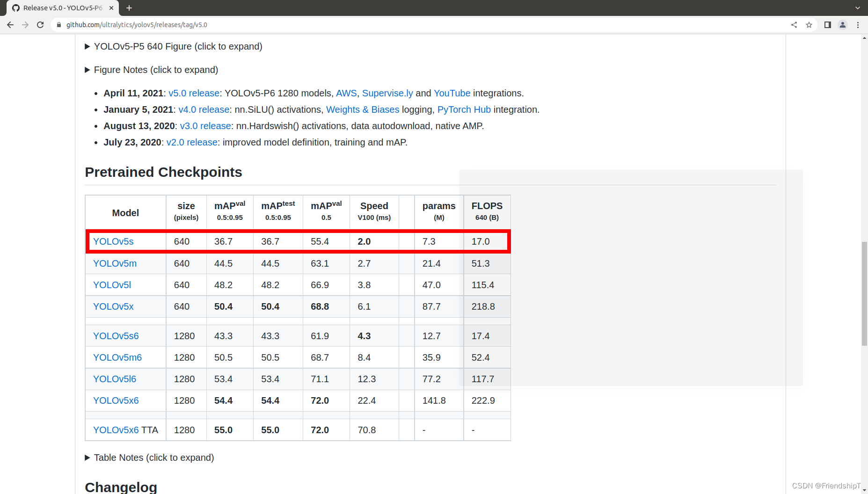Click the Speed V100 (ms) column header

pyautogui.click(x=374, y=211)
